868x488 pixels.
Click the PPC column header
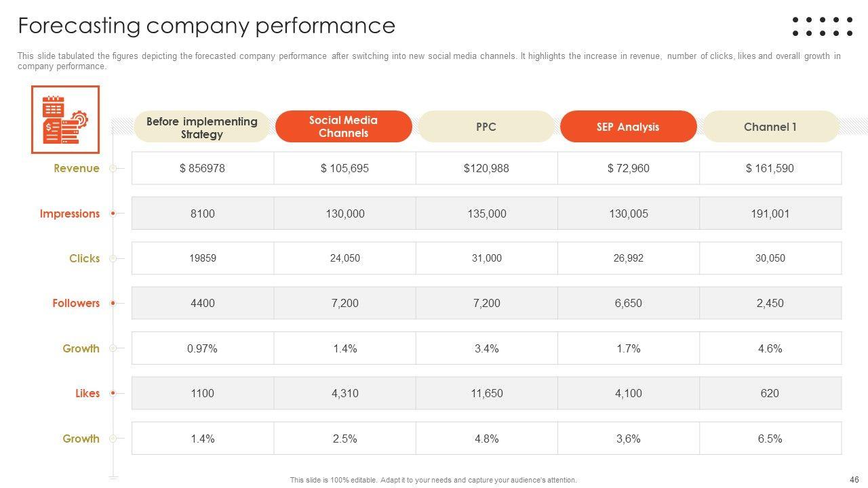click(486, 127)
